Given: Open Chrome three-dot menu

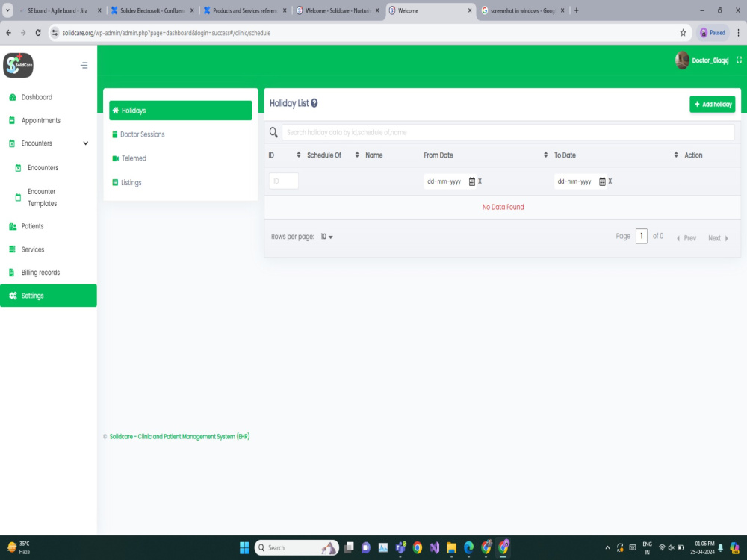Looking at the screenshot, I should pyautogui.click(x=739, y=33).
